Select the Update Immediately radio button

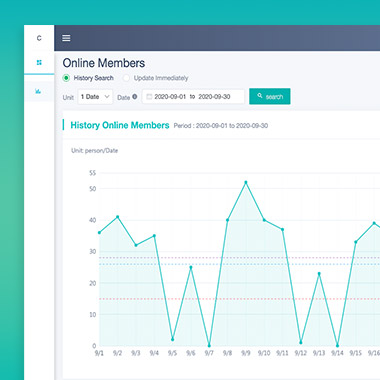[x=126, y=78]
